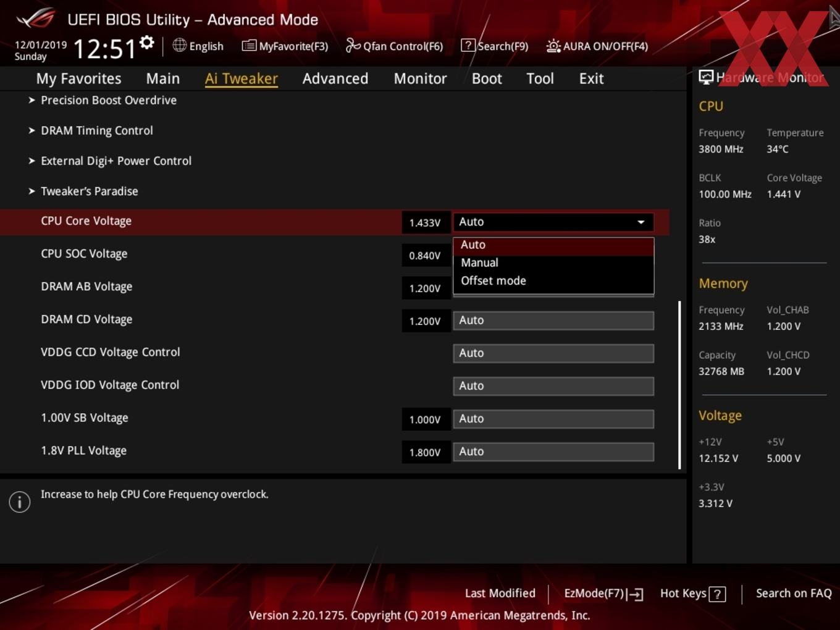The height and width of the screenshot is (630, 840).
Task: Toggle AURA ON/OFF lighting icon
Action: pyautogui.click(x=553, y=46)
